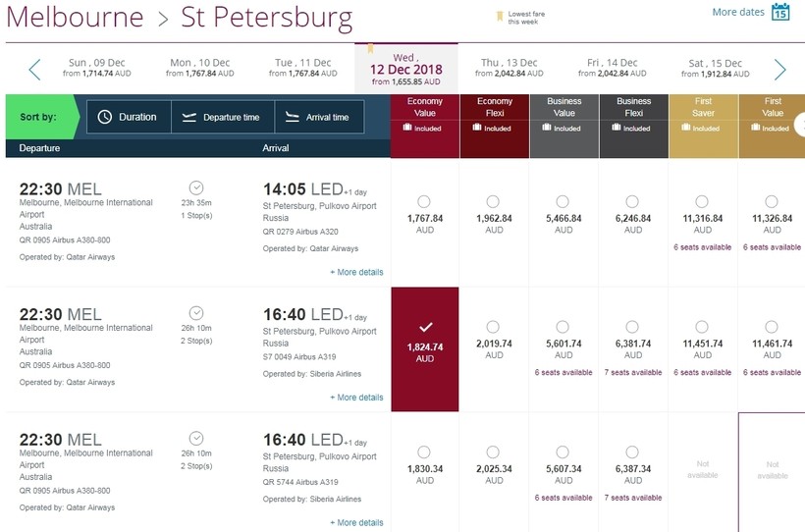Image resolution: width=805 pixels, height=532 pixels.
Task: Sort flights by Departure time
Action: [223, 117]
